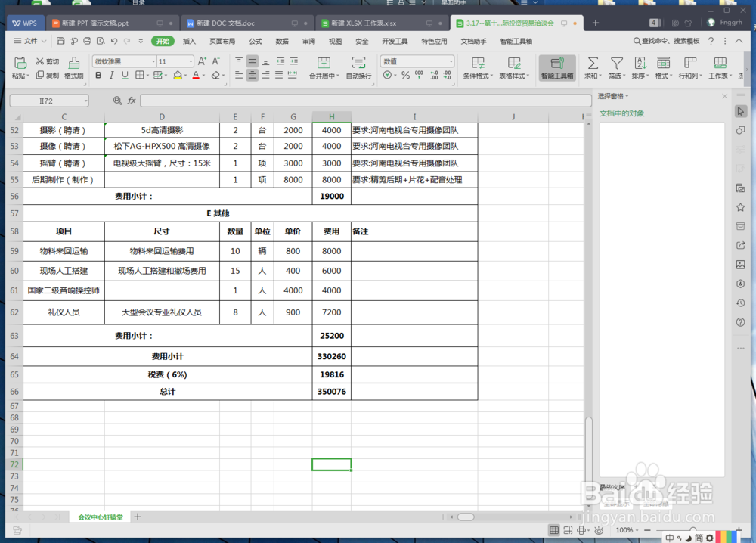Image resolution: width=756 pixels, height=543 pixels.
Task: Increase font size with A+ icon
Action: coord(202,61)
